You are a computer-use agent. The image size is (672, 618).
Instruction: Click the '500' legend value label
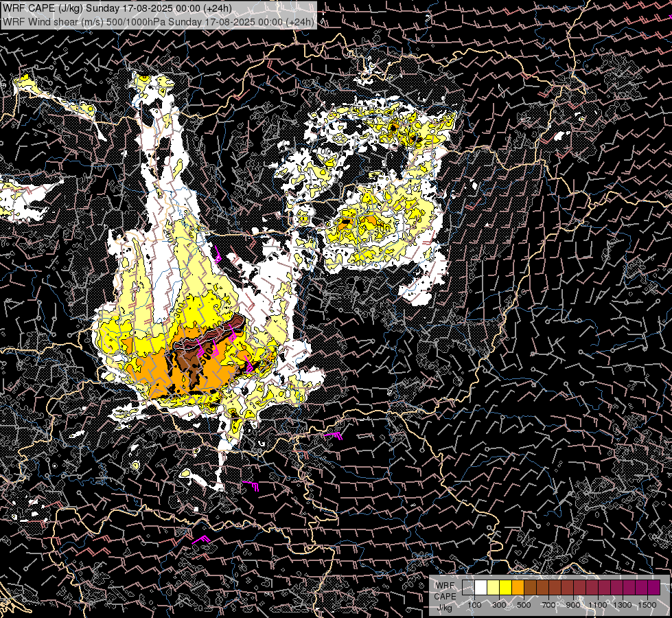click(x=524, y=605)
